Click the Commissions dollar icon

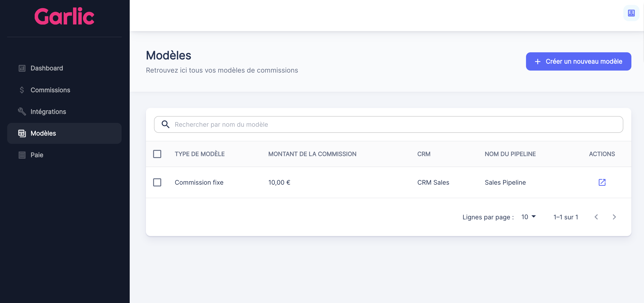(x=22, y=90)
